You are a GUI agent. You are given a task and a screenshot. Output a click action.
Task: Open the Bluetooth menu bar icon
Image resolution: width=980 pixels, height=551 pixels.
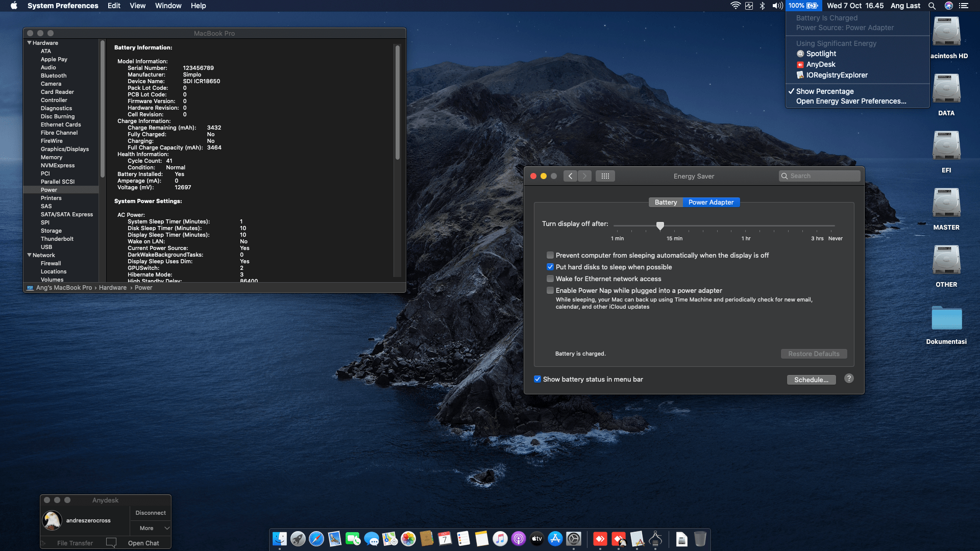(762, 6)
